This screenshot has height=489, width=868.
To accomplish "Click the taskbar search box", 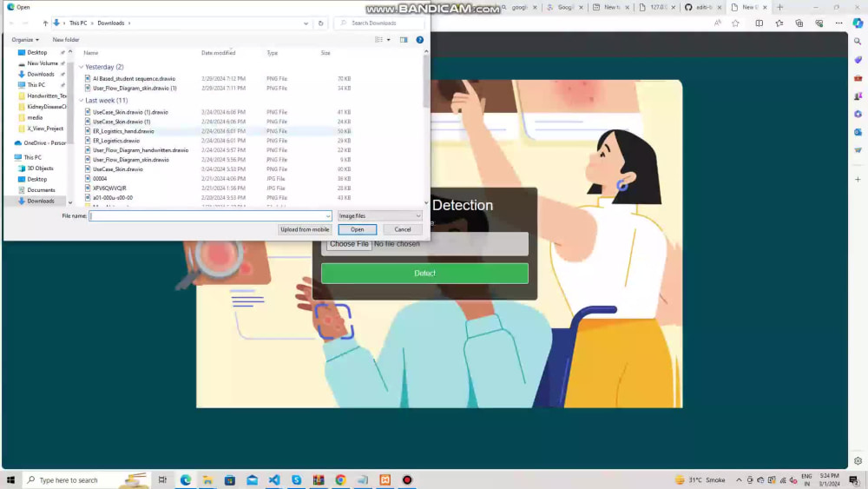I will coord(88,480).
